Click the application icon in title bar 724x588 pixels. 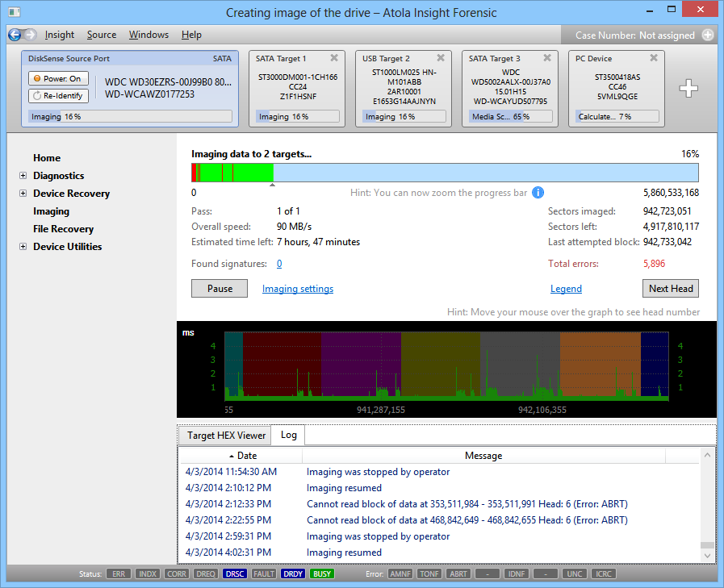point(15,11)
